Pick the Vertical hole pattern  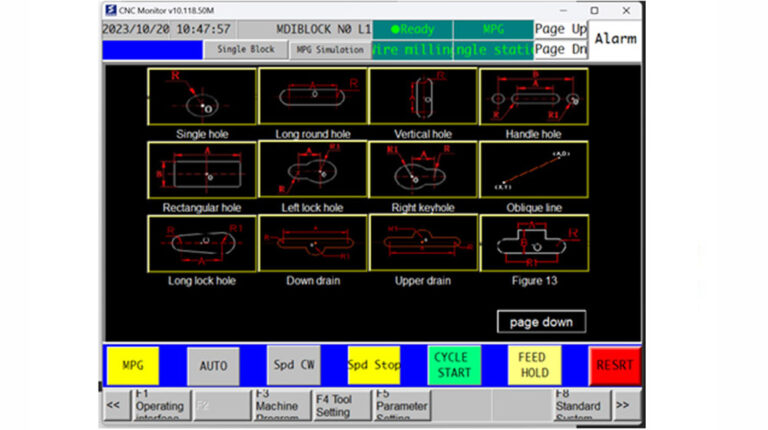tap(423, 97)
